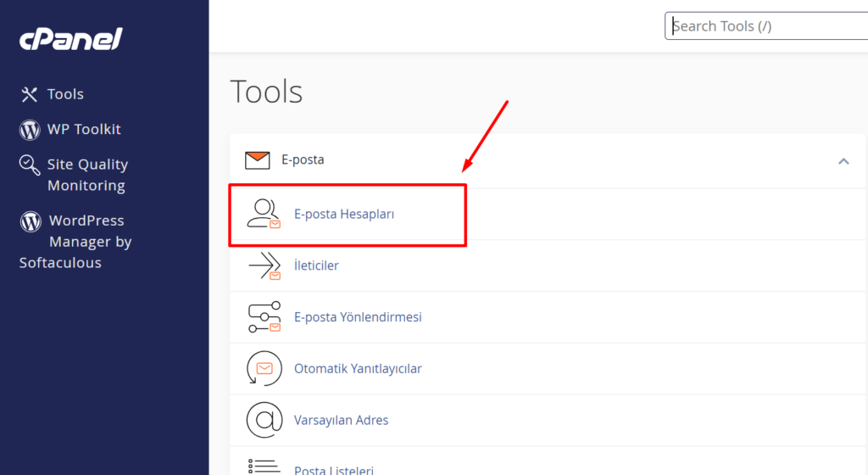Click the E-posta envelope icon
The height and width of the screenshot is (475, 868).
258,160
